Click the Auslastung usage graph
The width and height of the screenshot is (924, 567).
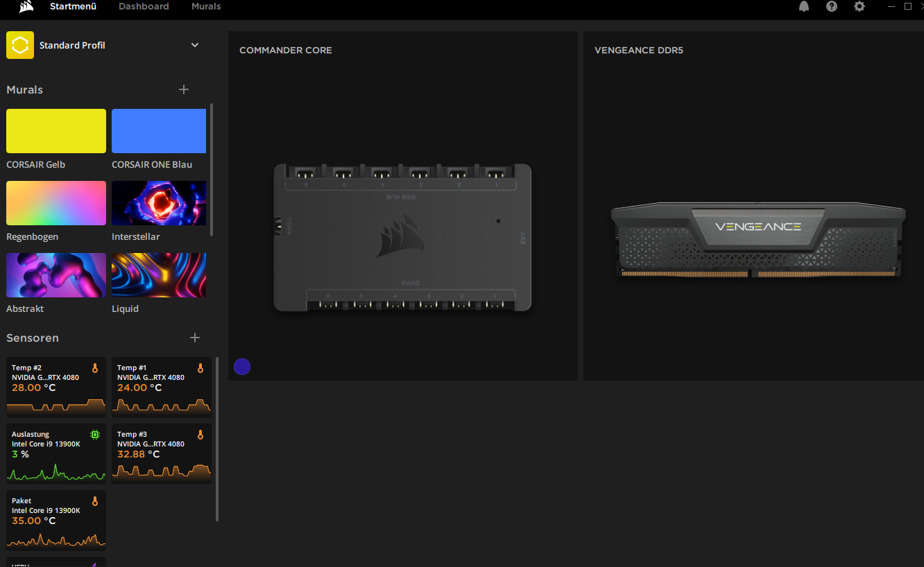coord(56,473)
